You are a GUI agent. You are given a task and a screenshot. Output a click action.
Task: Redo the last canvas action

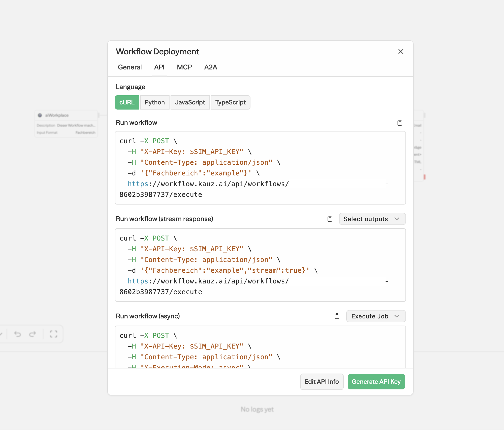point(33,334)
